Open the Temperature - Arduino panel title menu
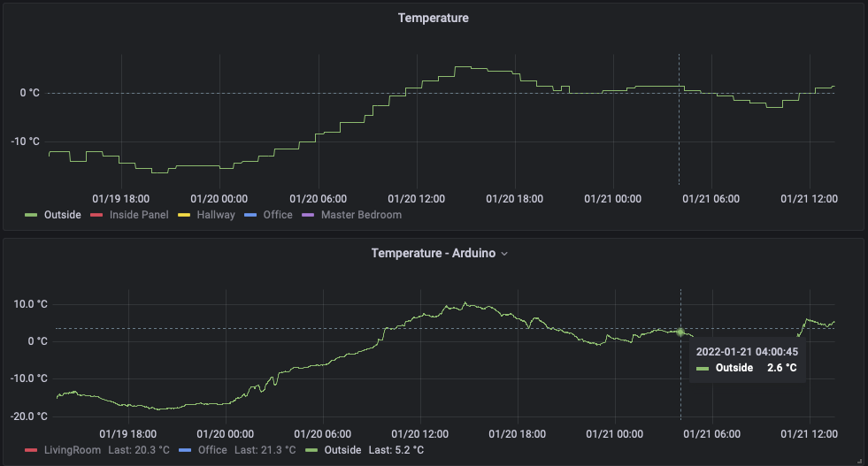Screen dimensions: 868x466 pyautogui.click(x=433, y=254)
